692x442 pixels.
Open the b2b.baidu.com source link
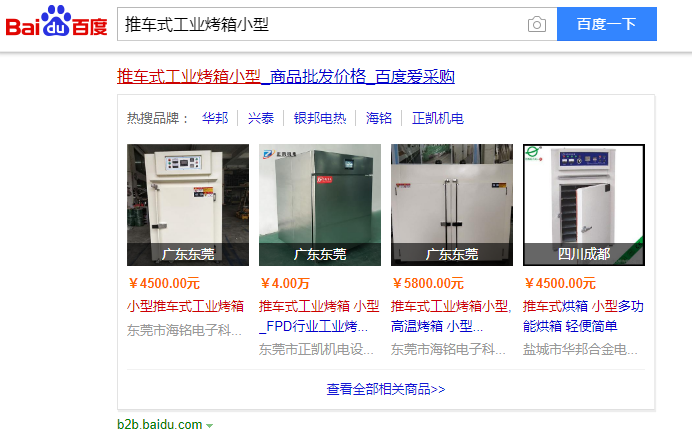tap(160, 425)
